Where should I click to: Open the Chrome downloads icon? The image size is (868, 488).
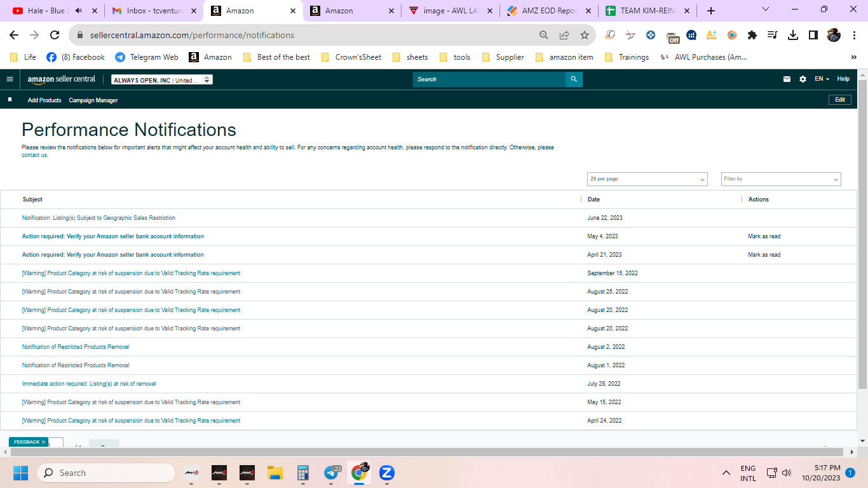[x=793, y=36]
